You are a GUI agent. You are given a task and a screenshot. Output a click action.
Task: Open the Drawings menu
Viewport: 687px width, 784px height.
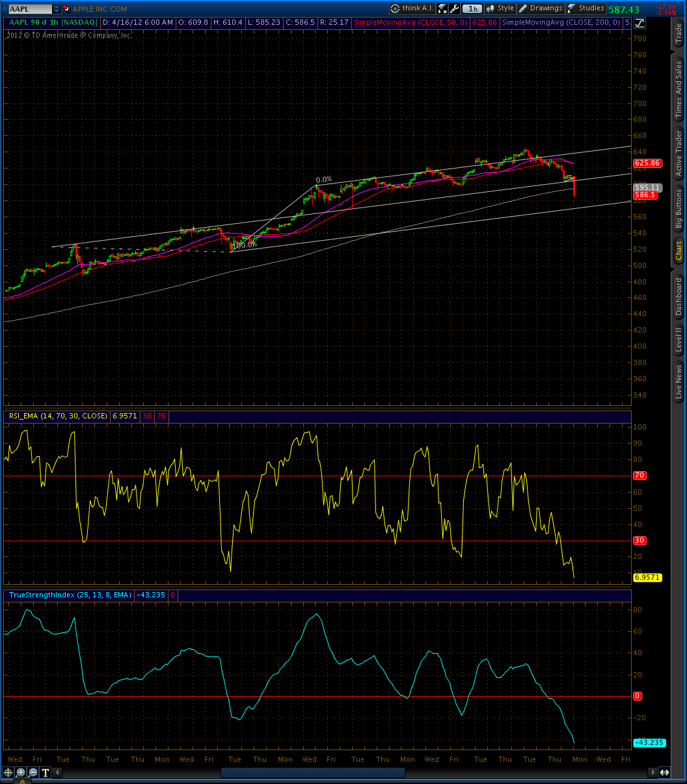click(541, 8)
